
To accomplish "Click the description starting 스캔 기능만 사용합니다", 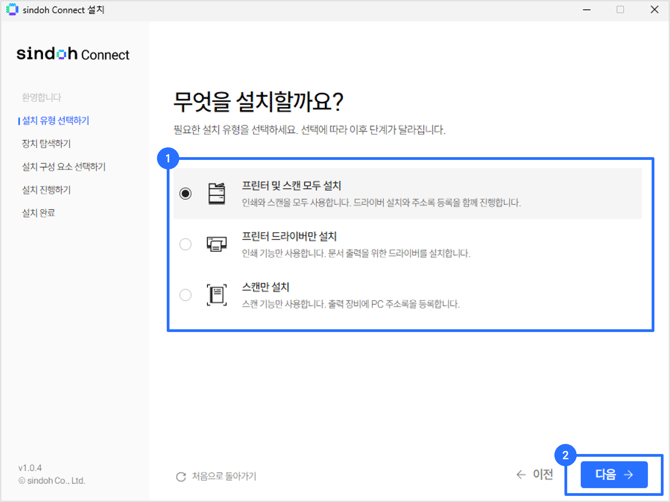I will point(351,304).
